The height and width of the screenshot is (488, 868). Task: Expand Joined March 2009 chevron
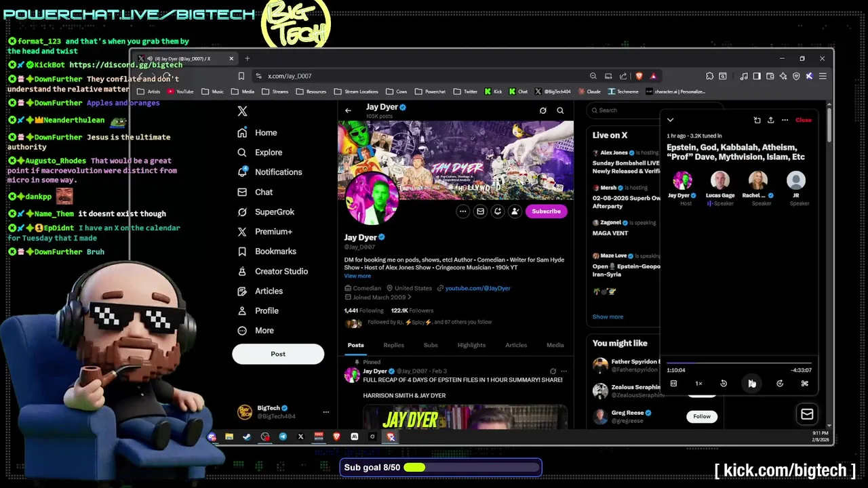[409, 297]
